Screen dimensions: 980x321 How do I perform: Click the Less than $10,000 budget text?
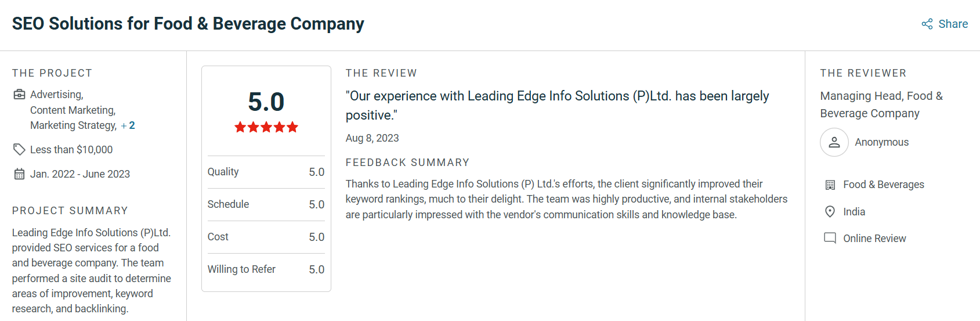[71, 150]
